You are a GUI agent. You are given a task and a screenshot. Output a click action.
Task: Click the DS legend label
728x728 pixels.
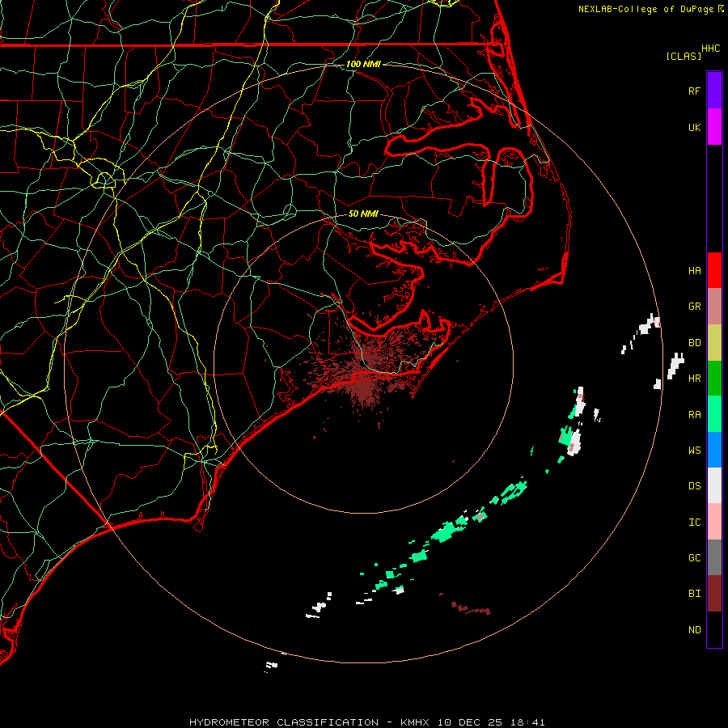pyautogui.click(x=694, y=486)
